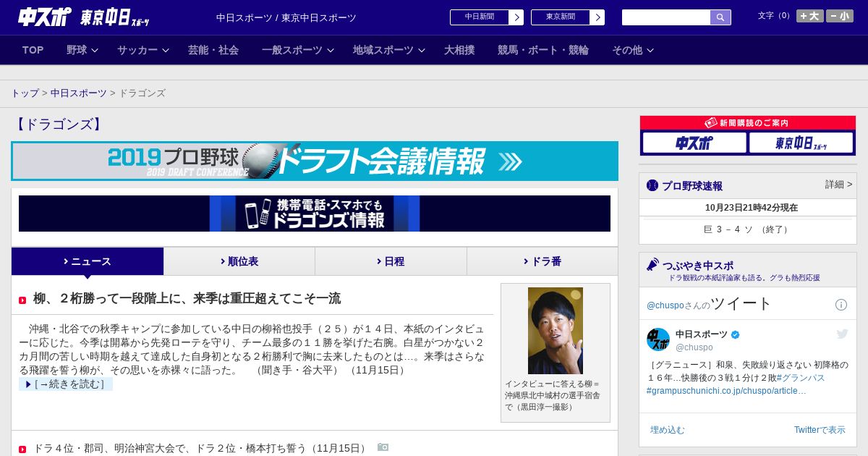Switch to the 日程 tab
Screen dimensions: 868x456
coord(391,261)
